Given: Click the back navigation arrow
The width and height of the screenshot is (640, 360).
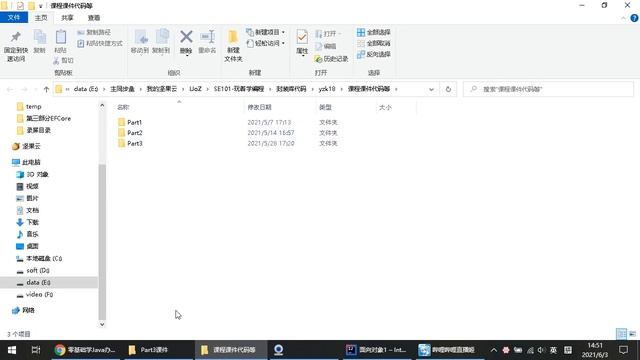Looking at the screenshot, I should point(10,89).
